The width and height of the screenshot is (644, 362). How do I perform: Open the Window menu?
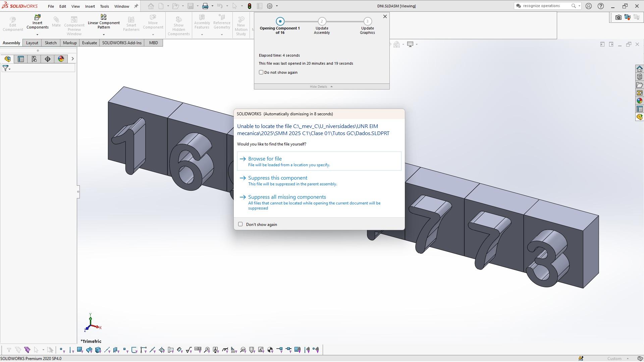[121, 6]
